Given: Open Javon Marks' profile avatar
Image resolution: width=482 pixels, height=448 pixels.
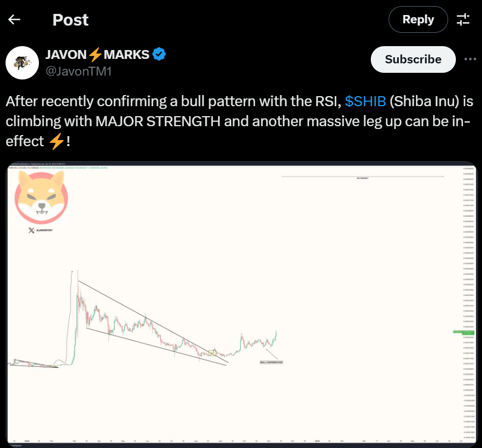Looking at the screenshot, I should (22, 63).
